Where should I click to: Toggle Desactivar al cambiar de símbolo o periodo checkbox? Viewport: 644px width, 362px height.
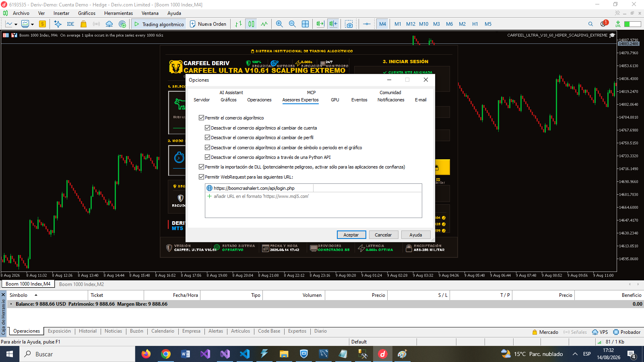click(x=208, y=148)
